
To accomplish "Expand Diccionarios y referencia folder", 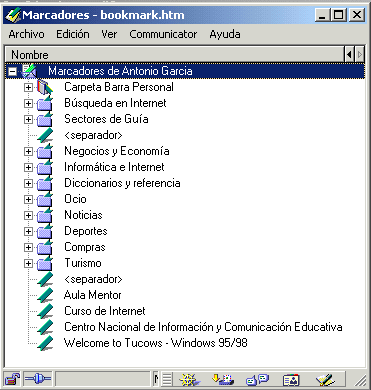I will [x=28, y=183].
